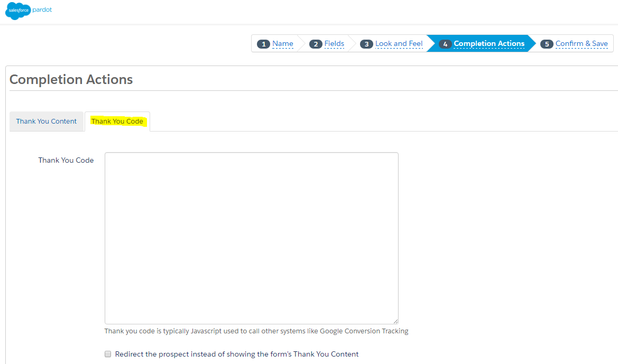Grab the textarea resize handle
618x364 pixels.
tap(396, 321)
